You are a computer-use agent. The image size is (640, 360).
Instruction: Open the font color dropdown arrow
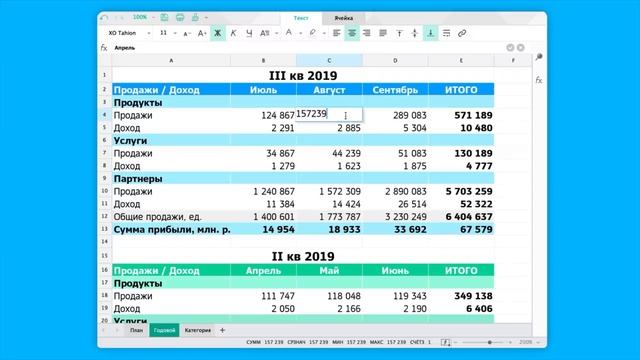pyautogui.click(x=300, y=33)
